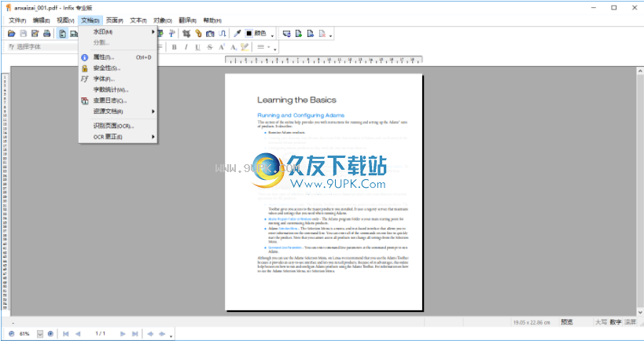Image resolution: width=644 pixels, height=341 pixels.
Task: Open the 对象 Object menu
Action: (163, 20)
